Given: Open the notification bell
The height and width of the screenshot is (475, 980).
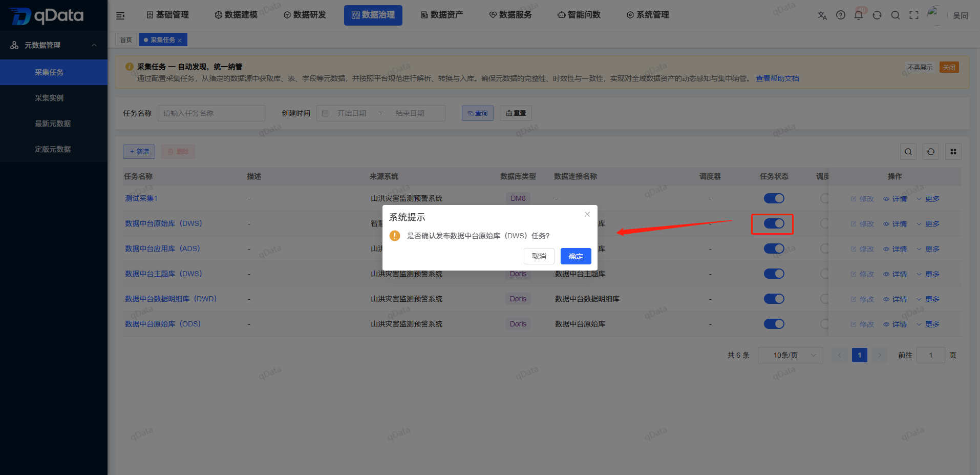Looking at the screenshot, I should click(859, 15).
